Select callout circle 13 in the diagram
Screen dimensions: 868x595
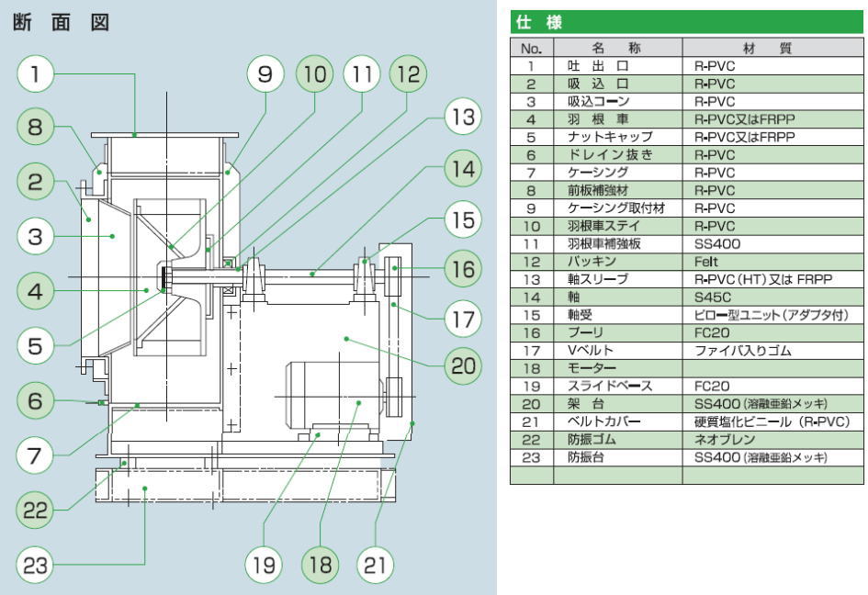click(x=463, y=117)
